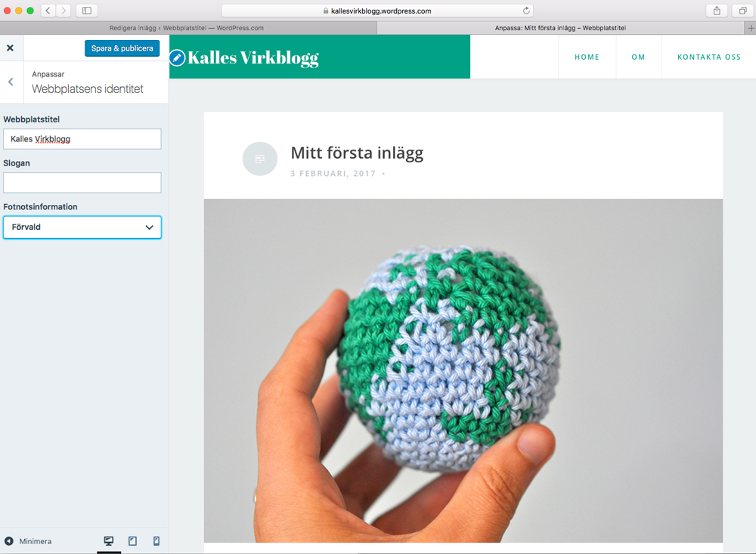Screen dimensions: 756x554
Task: Click Spara & publicera button
Action: (122, 48)
